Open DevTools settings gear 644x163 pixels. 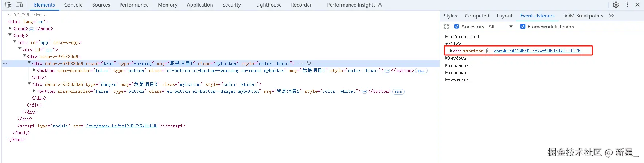[x=616, y=5]
